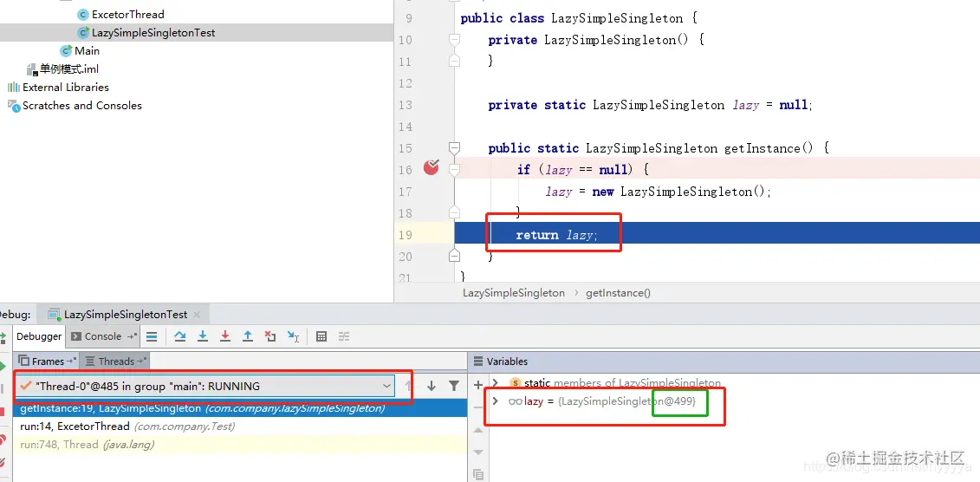Click the Mute Breakpoints icon
The width and height of the screenshot is (980, 482).
[3, 463]
